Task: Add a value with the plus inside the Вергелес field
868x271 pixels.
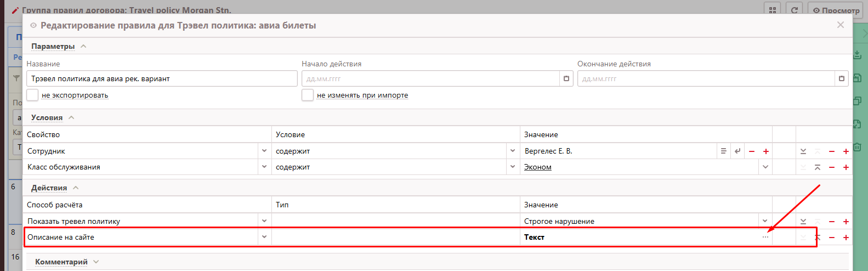Action: tap(766, 151)
